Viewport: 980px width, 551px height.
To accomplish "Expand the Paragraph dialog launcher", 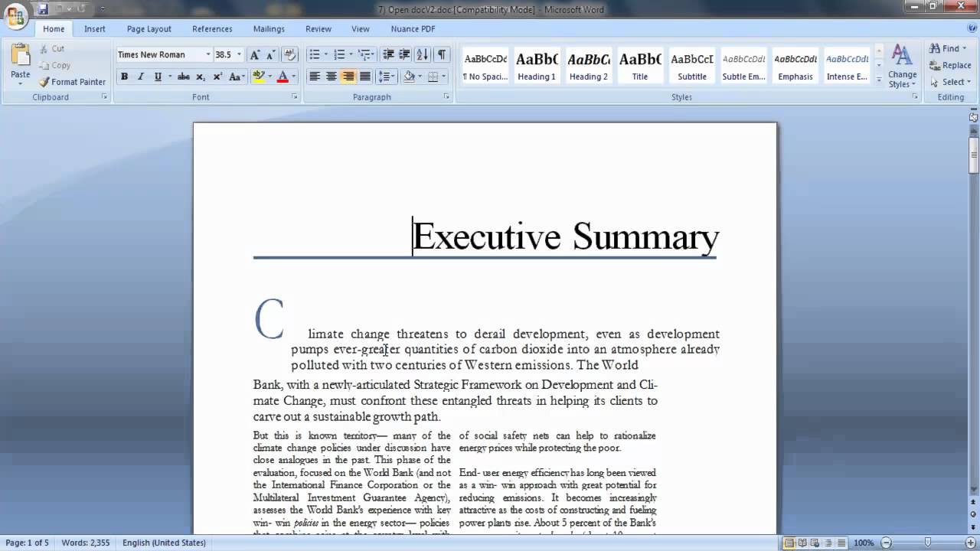I will coord(447,97).
